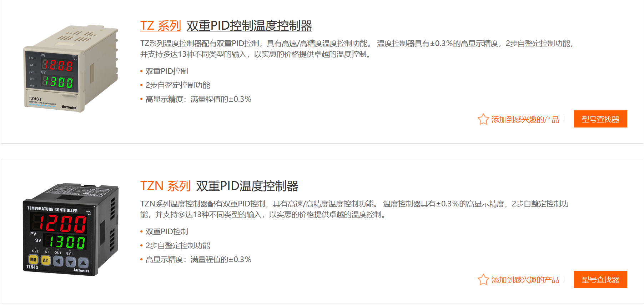The height and width of the screenshot is (305, 644).
Task: Click the star icon in the TZ series card
Action: 483,119
